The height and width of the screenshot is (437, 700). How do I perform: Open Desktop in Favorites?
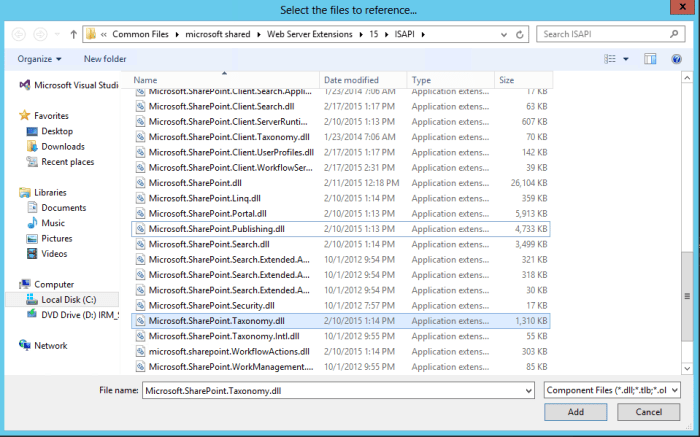click(57, 131)
